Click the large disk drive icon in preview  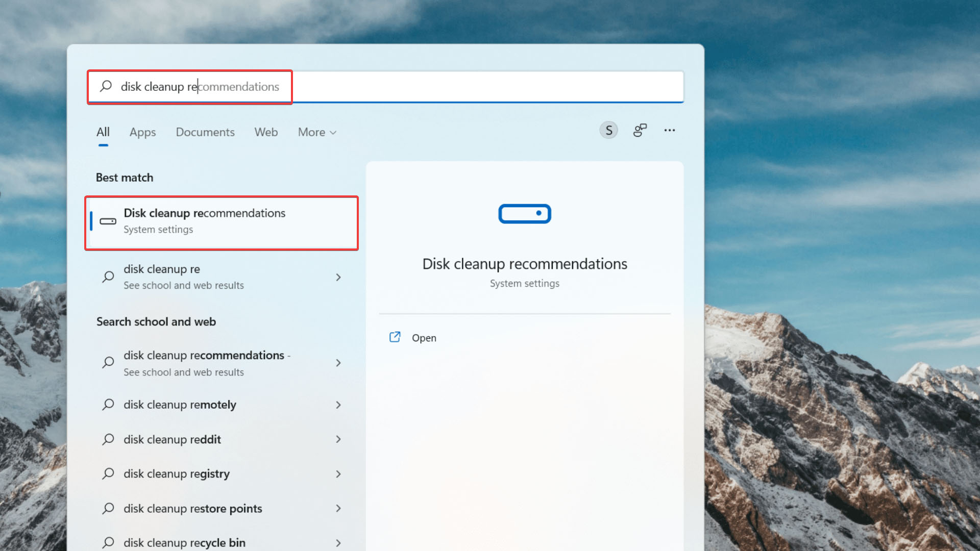click(x=525, y=214)
